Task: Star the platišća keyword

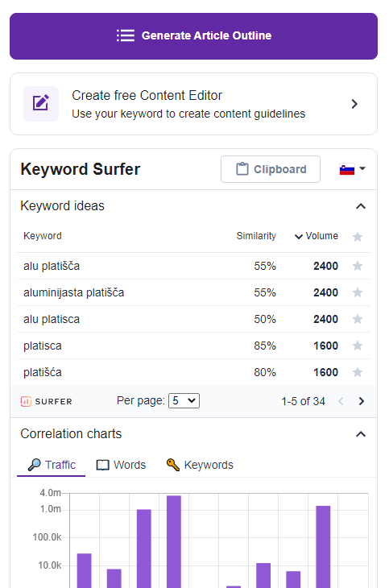Action: coord(358,372)
